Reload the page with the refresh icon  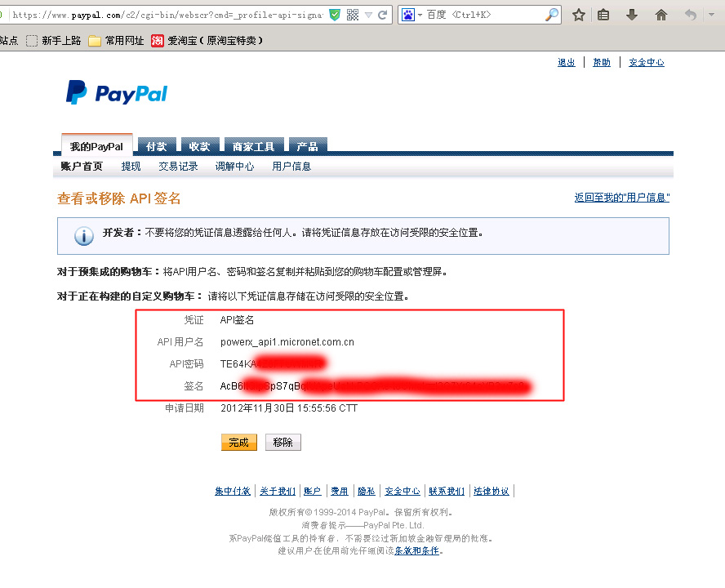tap(382, 15)
